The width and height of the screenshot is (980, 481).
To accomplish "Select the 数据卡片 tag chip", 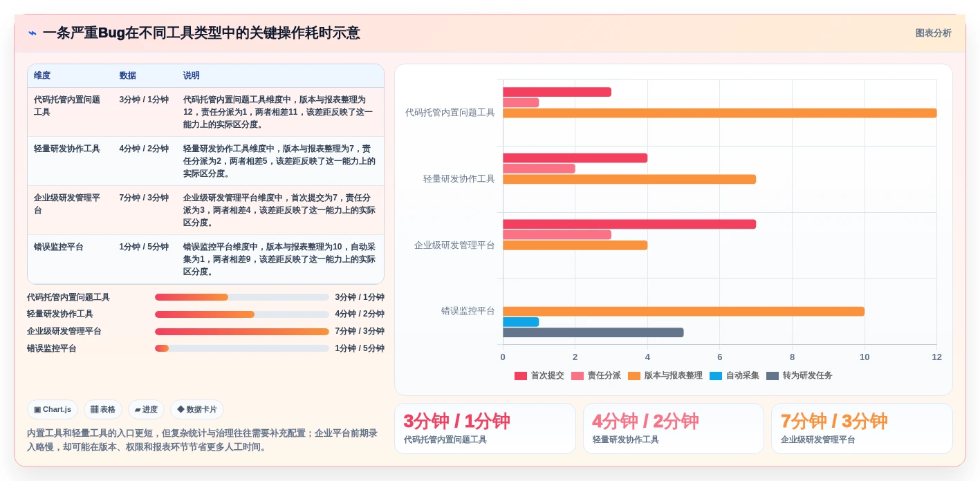I will coord(197,409).
